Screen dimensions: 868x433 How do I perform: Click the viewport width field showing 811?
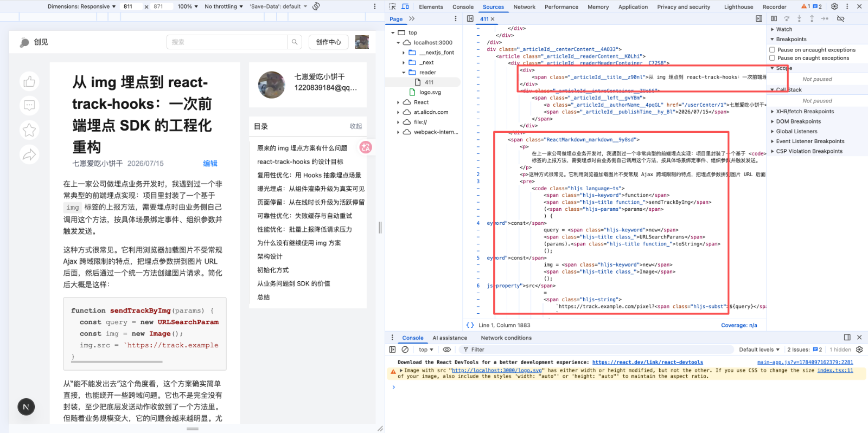pos(131,7)
